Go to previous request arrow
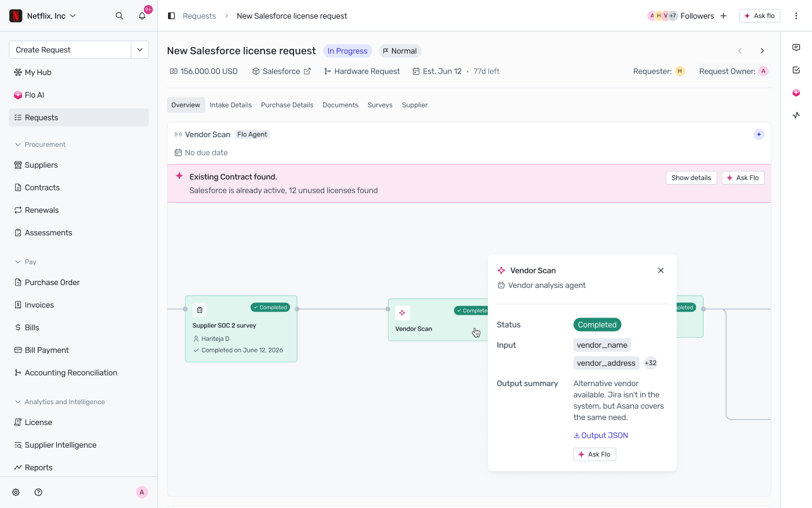The image size is (812, 508). pyautogui.click(x=740, y=51)
